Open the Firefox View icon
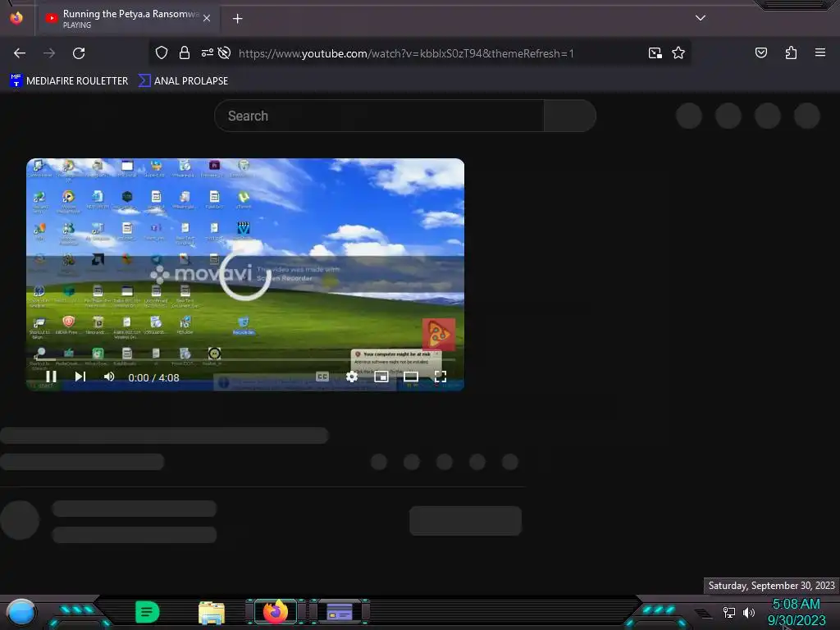The width and height of the screenshot is (840, 630). tap(16, 18)
